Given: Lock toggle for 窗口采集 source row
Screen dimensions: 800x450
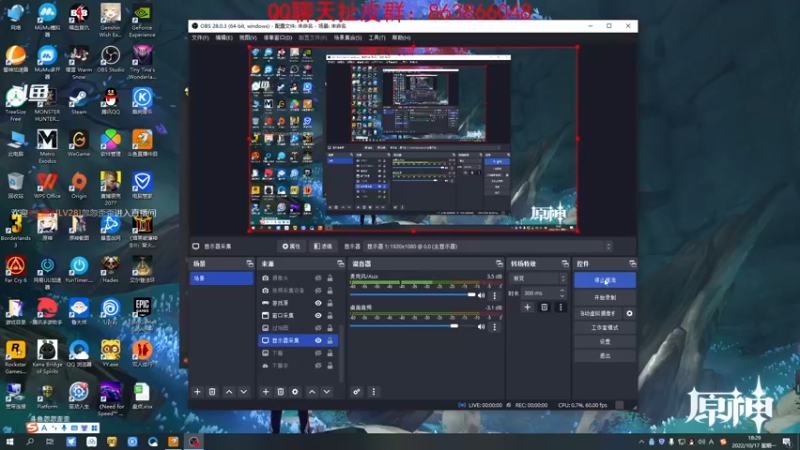Looking at the screenshot, I should point(330,315).
